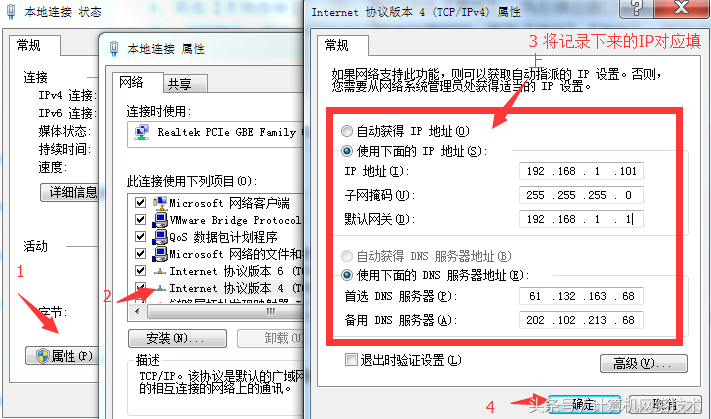Open 高级 advanced settings button

pos(644,363)
